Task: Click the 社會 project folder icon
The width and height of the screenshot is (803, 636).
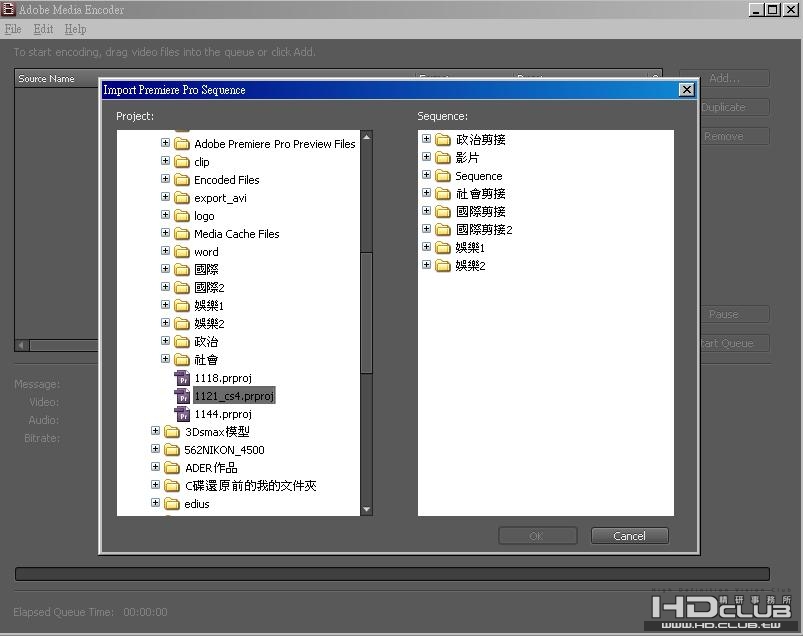Action: coord(182,359)
